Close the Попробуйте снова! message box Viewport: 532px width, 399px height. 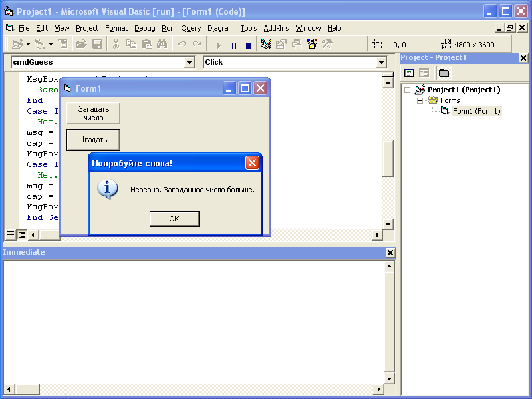coord(252,163)
